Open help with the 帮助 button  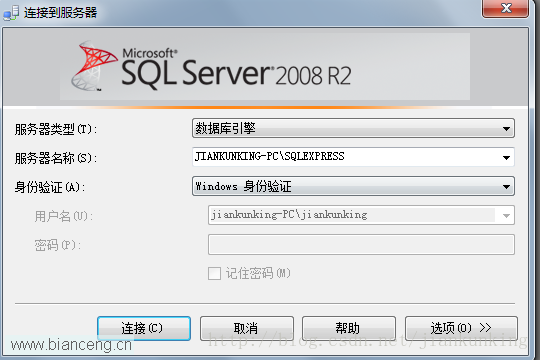349,328
